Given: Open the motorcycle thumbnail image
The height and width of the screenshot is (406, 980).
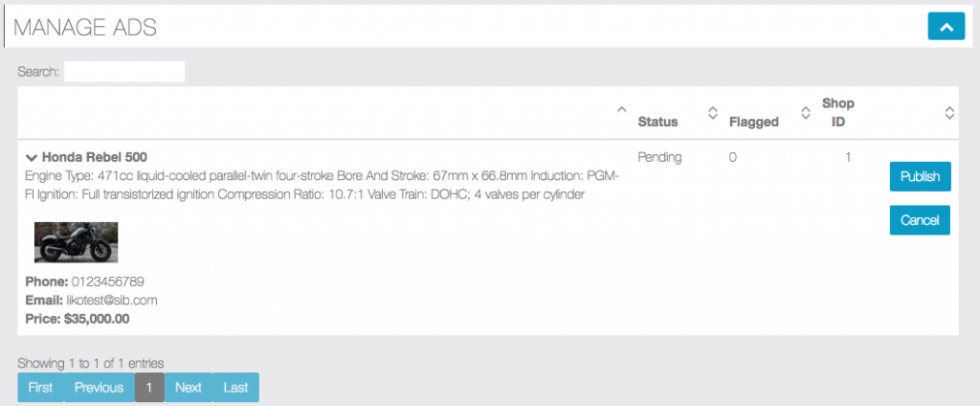Looking at the screenshot, I should pyautogui.click(x=77, y=242).
